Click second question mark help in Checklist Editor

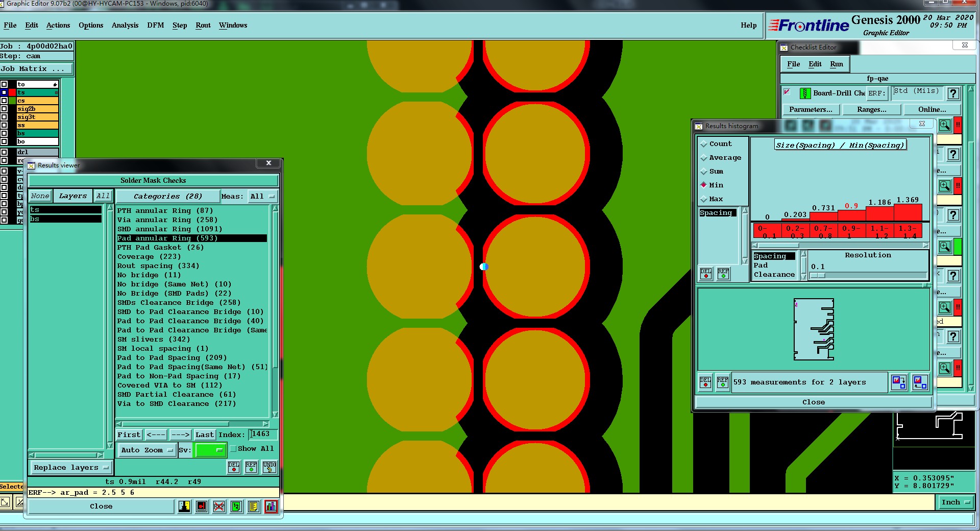coord(953,154)
